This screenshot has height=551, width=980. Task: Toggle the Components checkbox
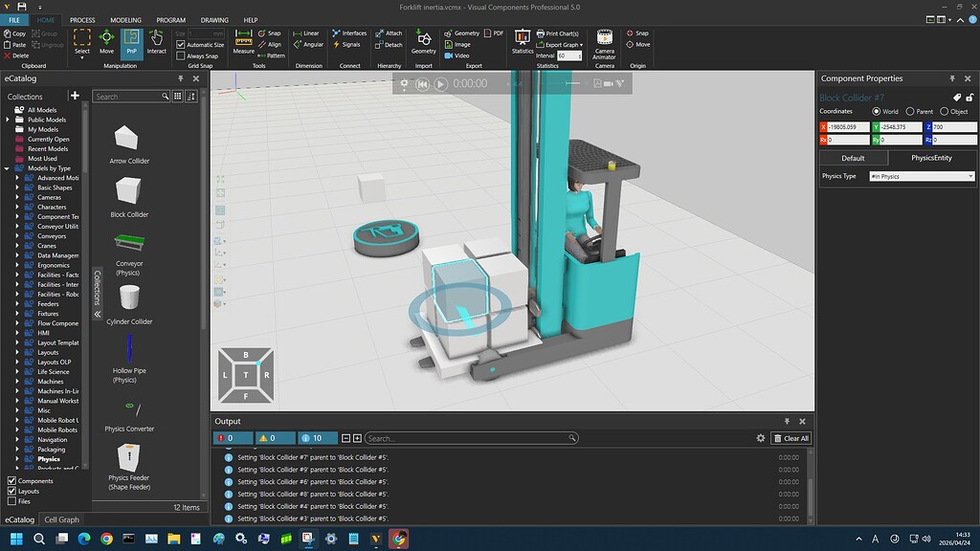pyautogui.click(x=11, y=480)
